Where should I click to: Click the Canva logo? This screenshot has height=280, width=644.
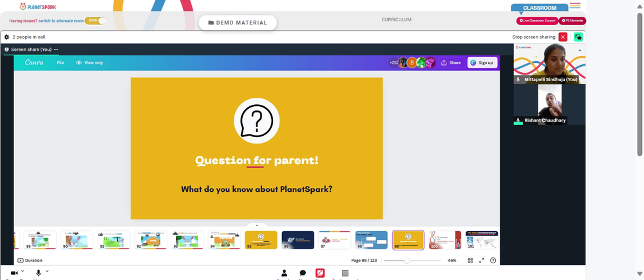coord(34,62)
